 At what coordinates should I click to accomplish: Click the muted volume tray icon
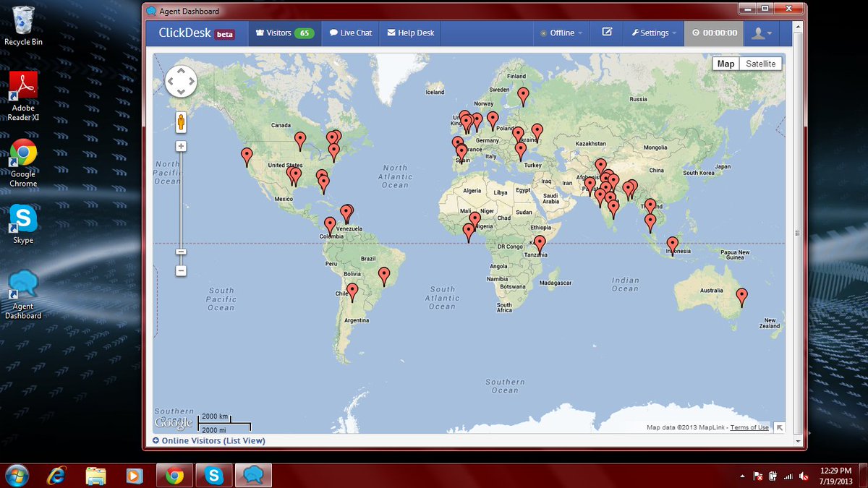click(804, 476)
